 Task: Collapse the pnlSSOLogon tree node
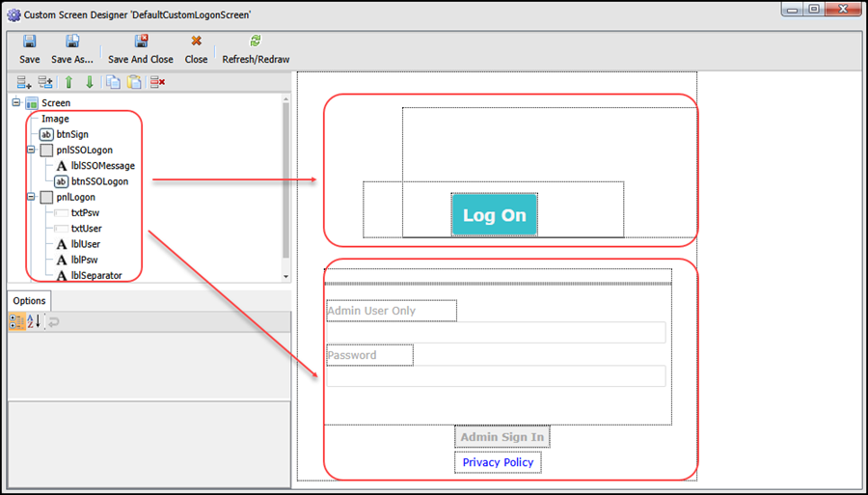pos(32,151)
